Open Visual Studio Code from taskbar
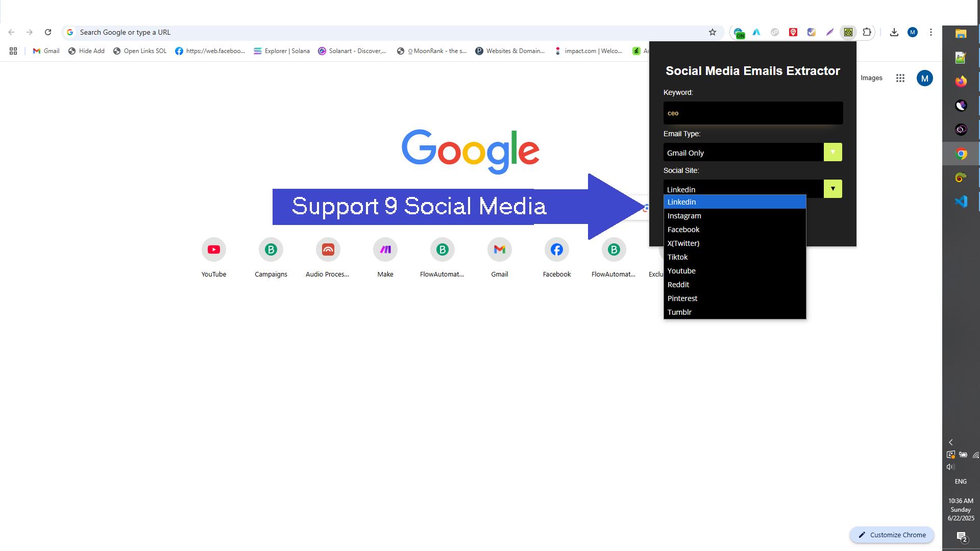The image size is (980, 551). click(961, 202)
